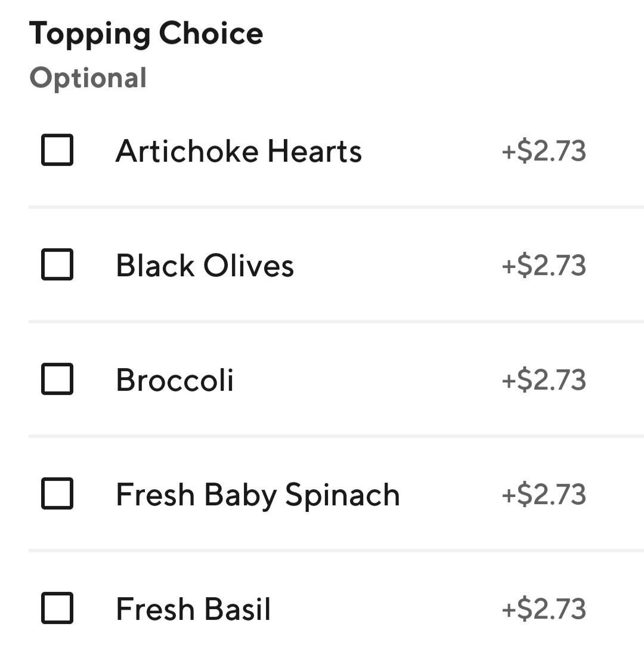
Task: Check the Artichoke Hearts checkbox
Action: [x=57, y=150]
